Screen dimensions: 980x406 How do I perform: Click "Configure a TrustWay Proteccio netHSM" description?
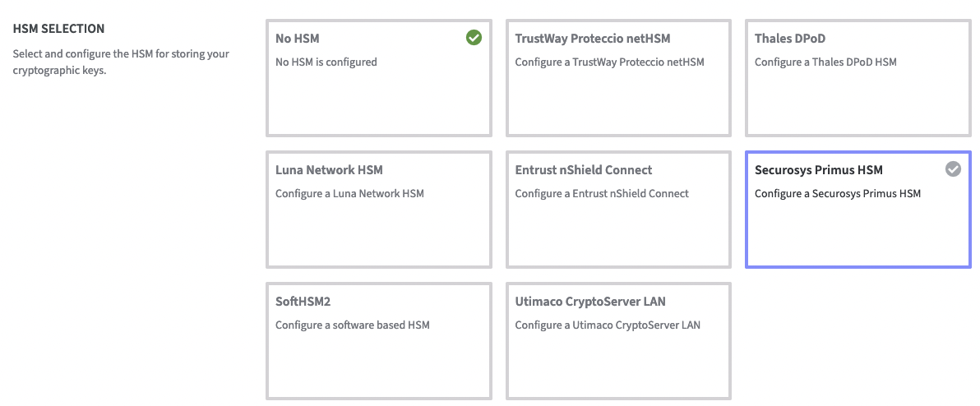click(609, 62)
